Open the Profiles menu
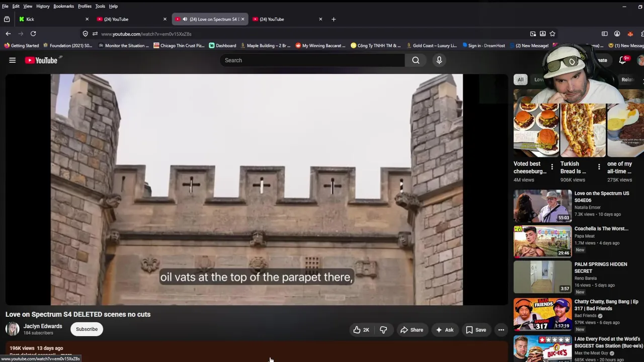Screen dimensions: 644x362 [85, 6]
